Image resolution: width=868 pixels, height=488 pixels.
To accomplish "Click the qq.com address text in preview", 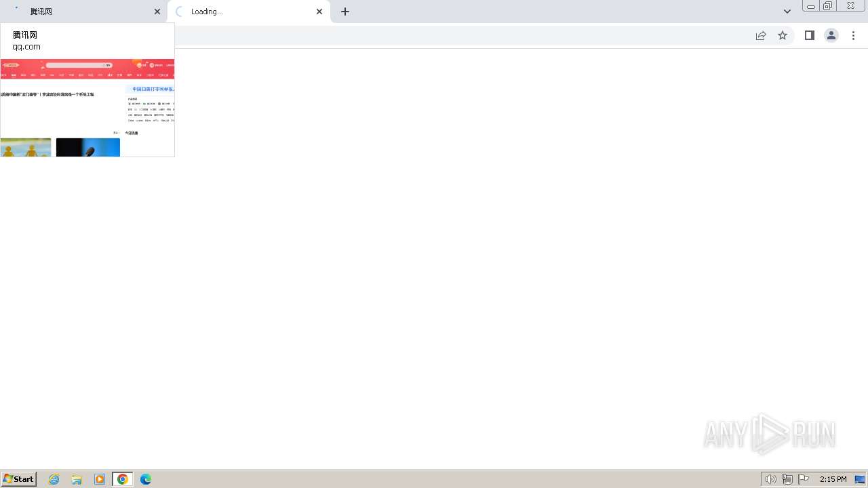I will point(26,47).
